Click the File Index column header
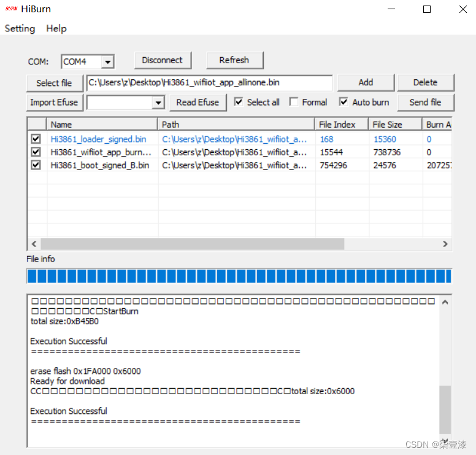Image resolution: width=476 pixels, height=455 pixels. (x=342, y=125)
